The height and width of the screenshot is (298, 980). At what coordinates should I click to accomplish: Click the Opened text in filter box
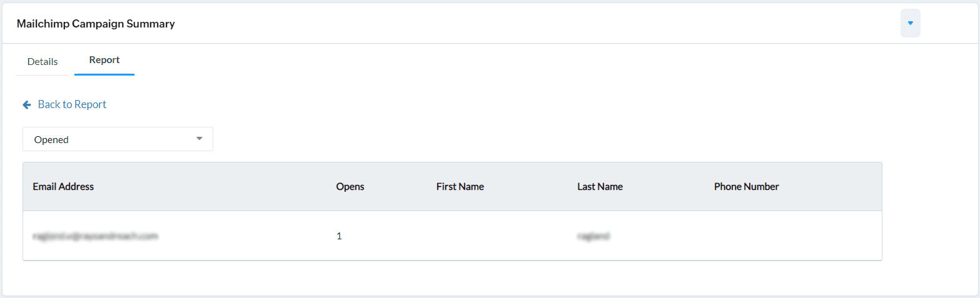point(51,140)
